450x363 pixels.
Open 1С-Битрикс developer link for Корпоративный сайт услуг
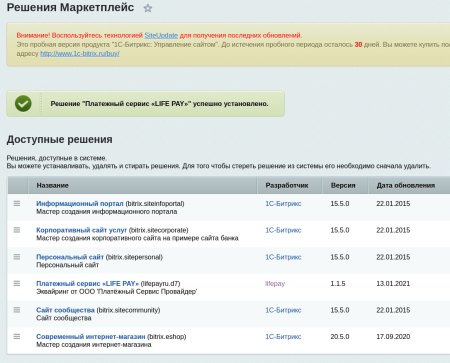click(283, 230)
